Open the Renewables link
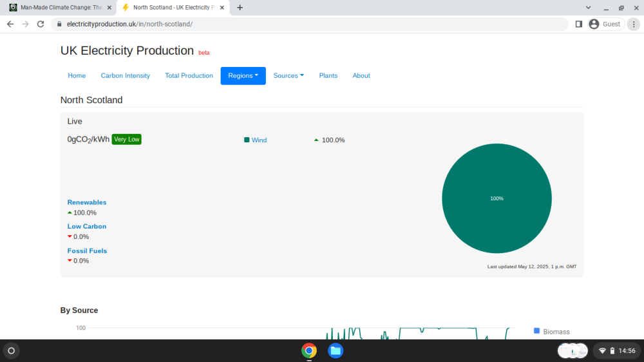644x362 pixels. pyautogui.click(x=87, y=202)
